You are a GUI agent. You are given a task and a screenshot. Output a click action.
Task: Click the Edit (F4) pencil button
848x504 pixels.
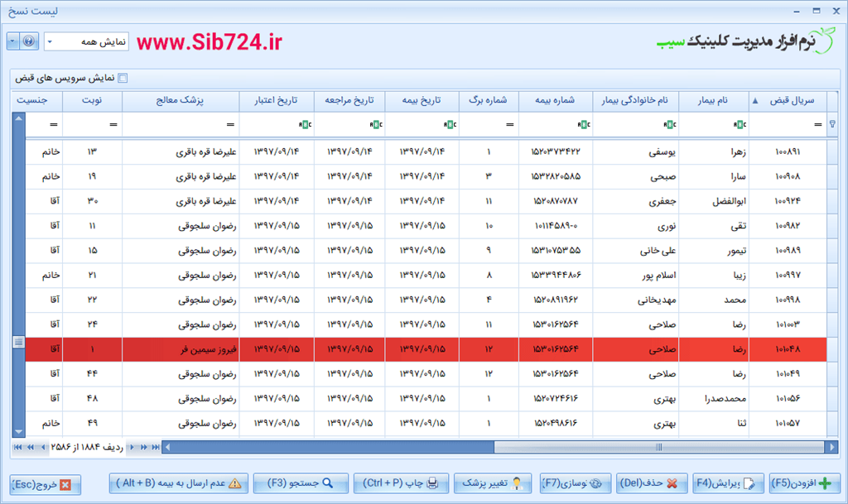pyautogui.click(x=727, y=483)
